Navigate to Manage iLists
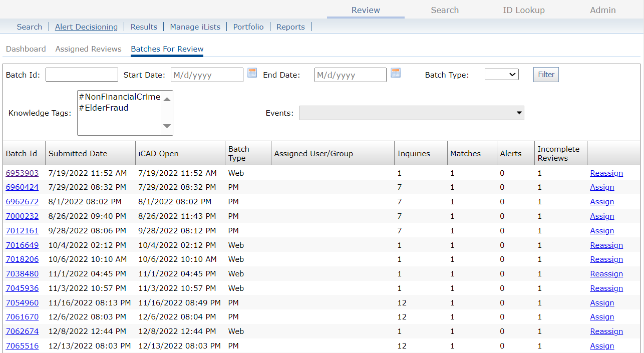The height and width of the screenshot is (353, 644). (195, 27)
